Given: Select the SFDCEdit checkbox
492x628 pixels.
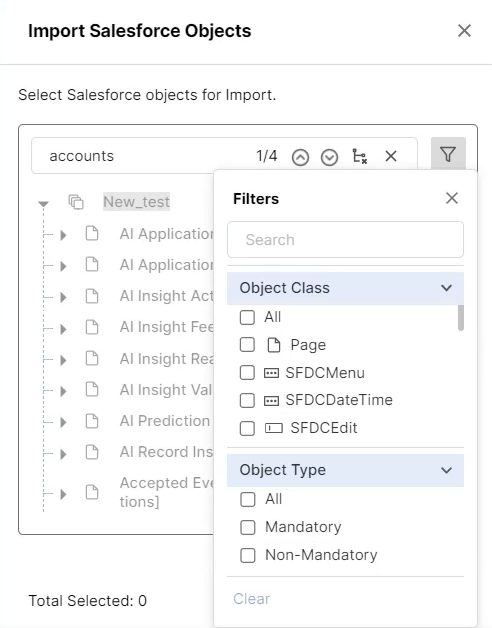Looking at the screenshot, I should [247, 428].
